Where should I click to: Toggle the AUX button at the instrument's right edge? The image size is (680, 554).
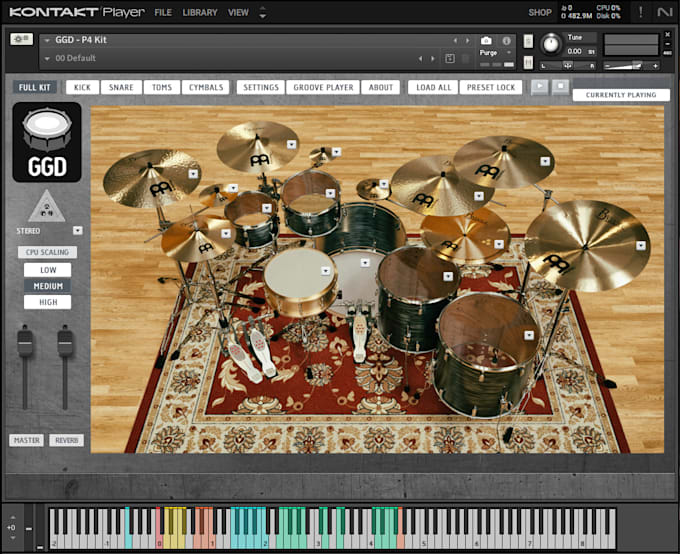(x=667, y=53)
